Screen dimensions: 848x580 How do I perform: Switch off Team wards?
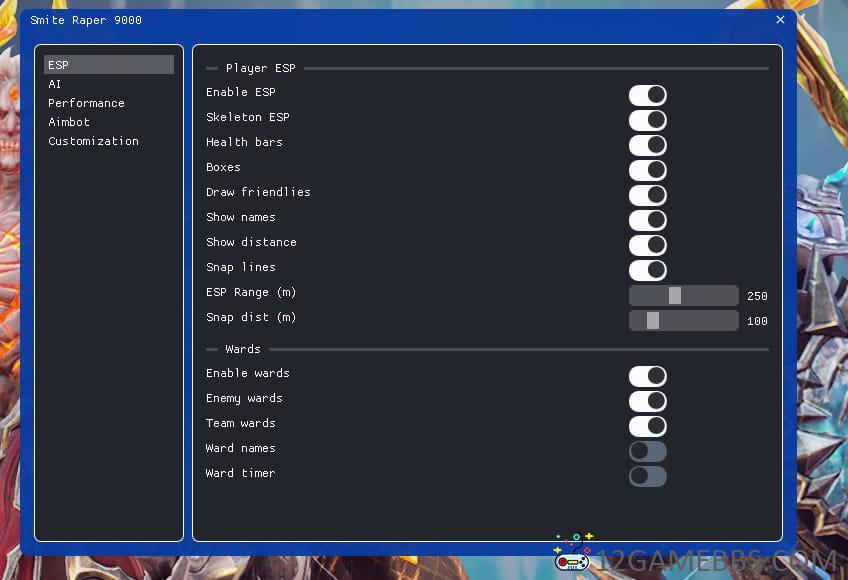[647, 426]
